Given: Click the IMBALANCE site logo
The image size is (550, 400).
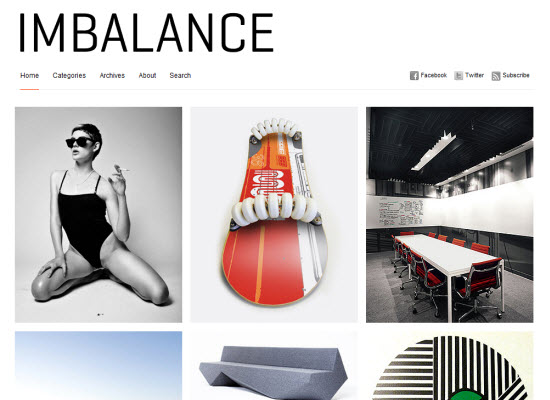Looking at the screenshot, I should (x=146, y=33).
